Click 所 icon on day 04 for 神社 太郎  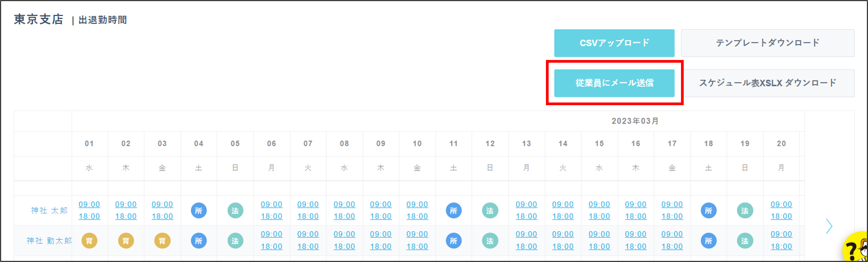[x=199, y=210]
